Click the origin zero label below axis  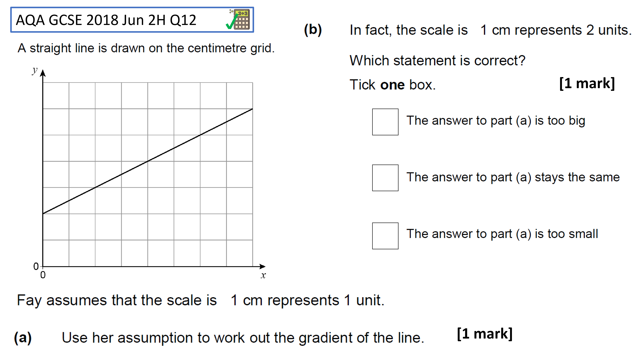pos(43,275)
